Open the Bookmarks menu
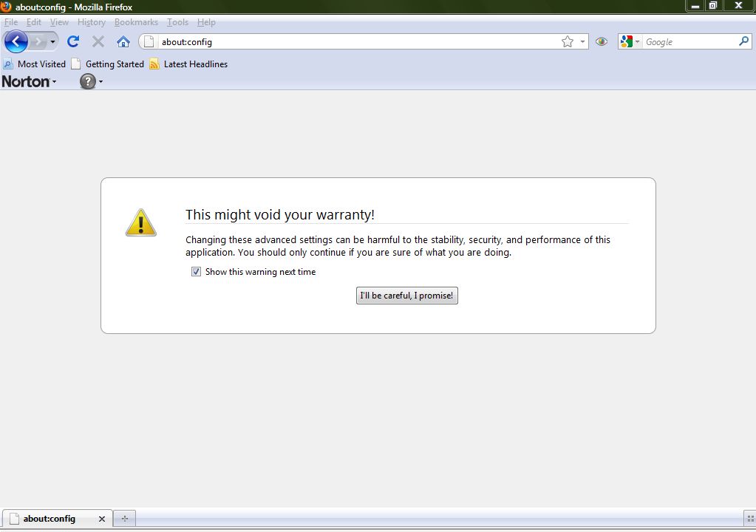 point(136,22)
